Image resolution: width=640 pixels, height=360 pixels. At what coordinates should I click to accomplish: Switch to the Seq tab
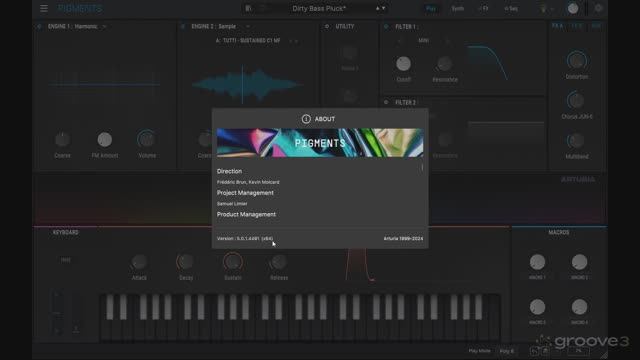click(x=511, y=8)
